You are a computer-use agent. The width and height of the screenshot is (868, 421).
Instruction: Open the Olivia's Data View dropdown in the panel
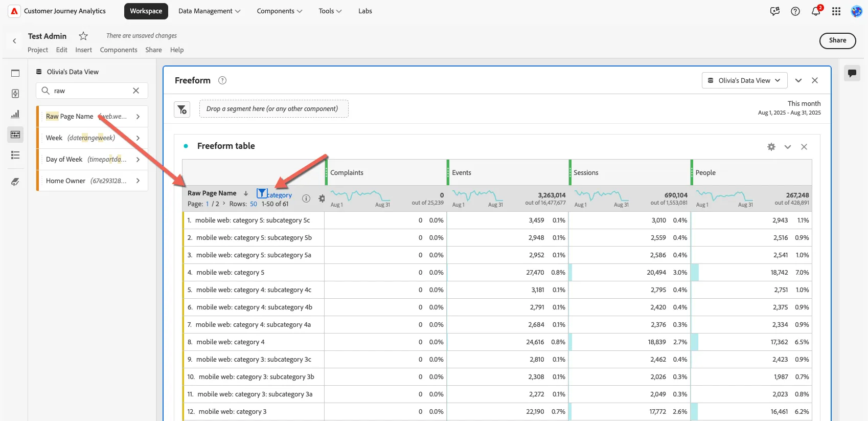(744, 80)
